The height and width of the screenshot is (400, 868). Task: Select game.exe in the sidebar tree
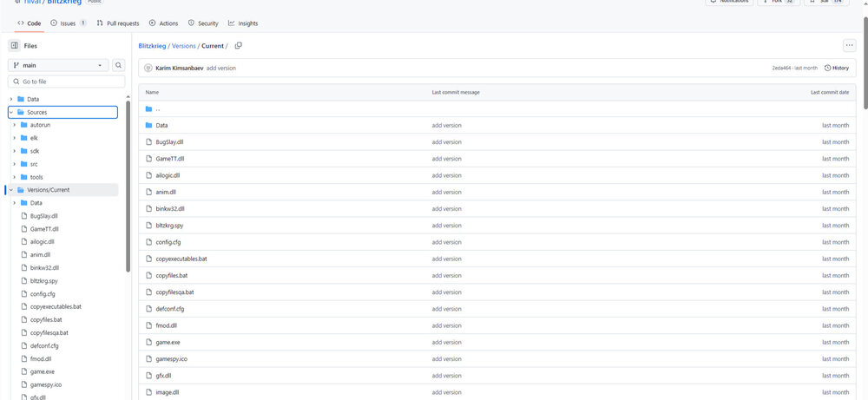[x=42, y=371]
